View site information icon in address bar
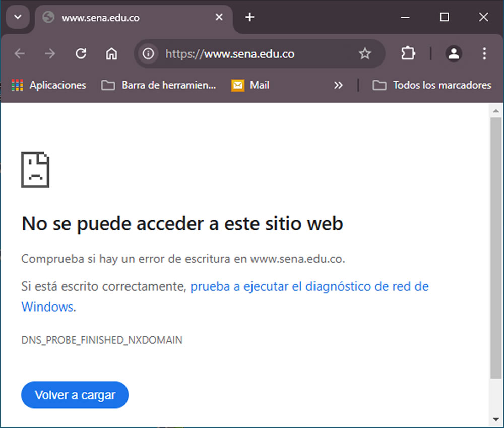This screenshot has height=428, width=504. point(148,54)
